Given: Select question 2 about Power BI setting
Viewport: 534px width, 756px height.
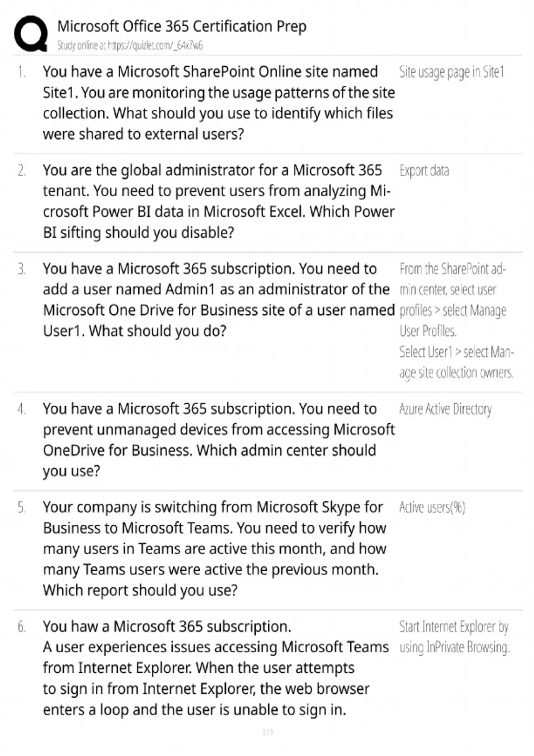Looking at the screenshot, I should [218, 201].
